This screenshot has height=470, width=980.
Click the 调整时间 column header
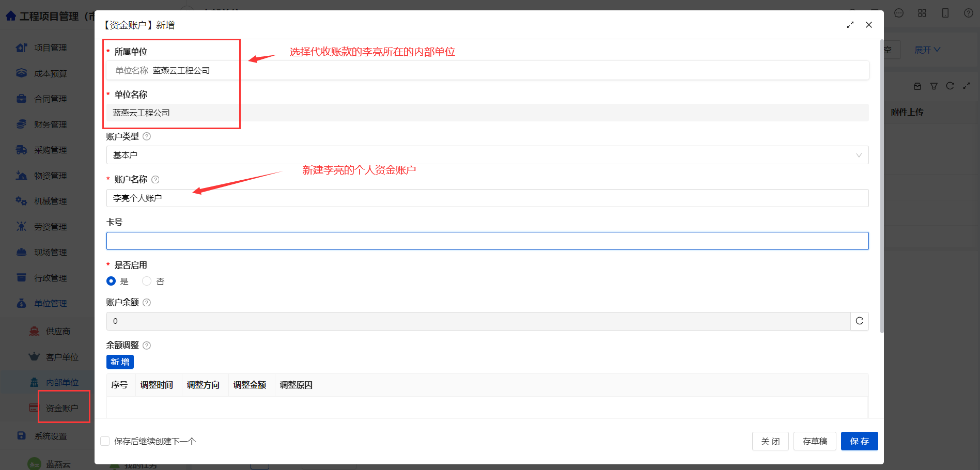pyautogui.click(x=157, y=385)
